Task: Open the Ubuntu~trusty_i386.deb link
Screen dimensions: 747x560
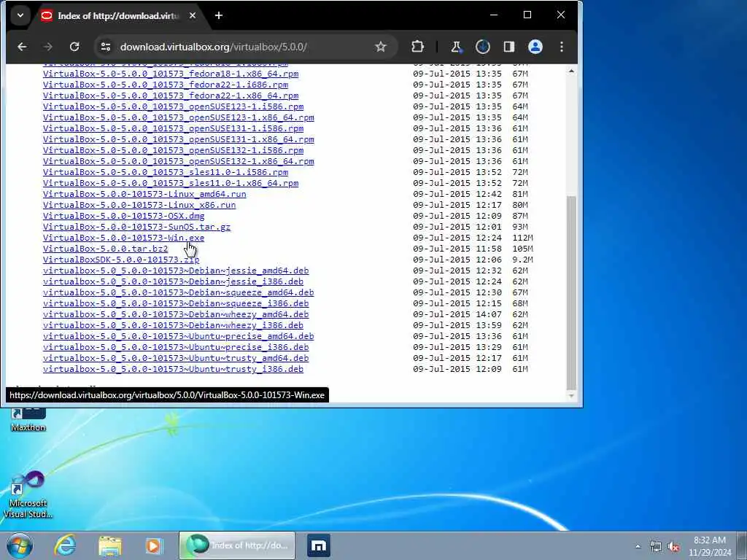Action: point(173,369)
